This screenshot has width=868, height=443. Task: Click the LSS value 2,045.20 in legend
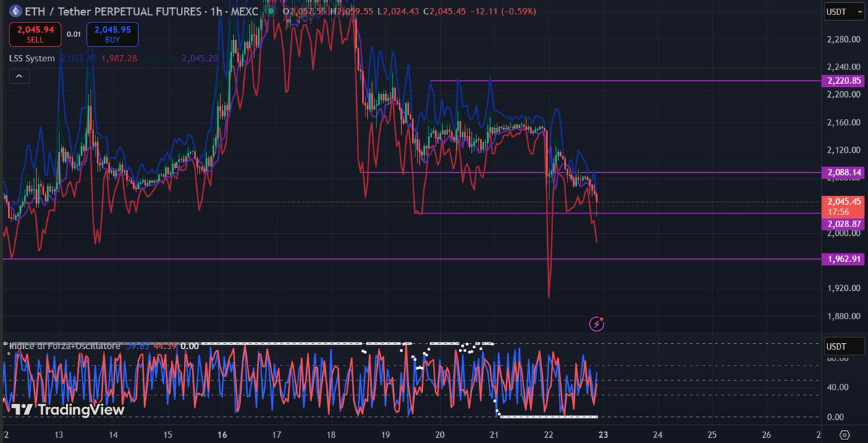tap(200, 58)
